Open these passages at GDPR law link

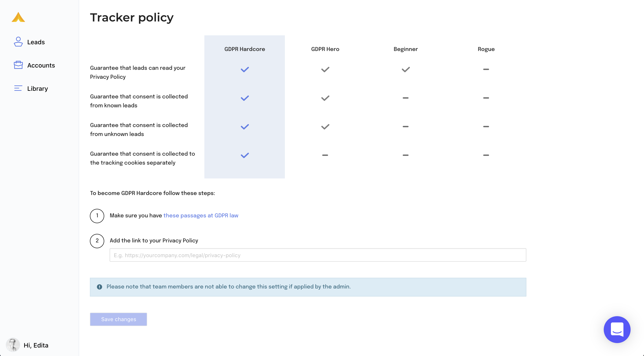point(201,216)
